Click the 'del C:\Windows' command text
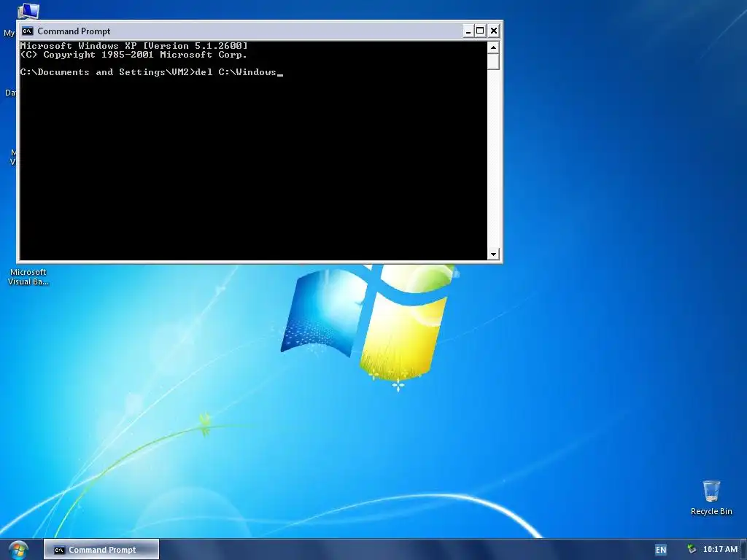The height and width of the screenshot is (560, 747). 236,72
